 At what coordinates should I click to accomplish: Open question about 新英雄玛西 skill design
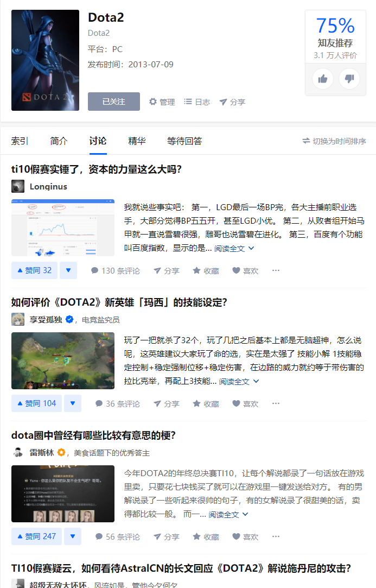pyautogui.click(x=119, y=302)
